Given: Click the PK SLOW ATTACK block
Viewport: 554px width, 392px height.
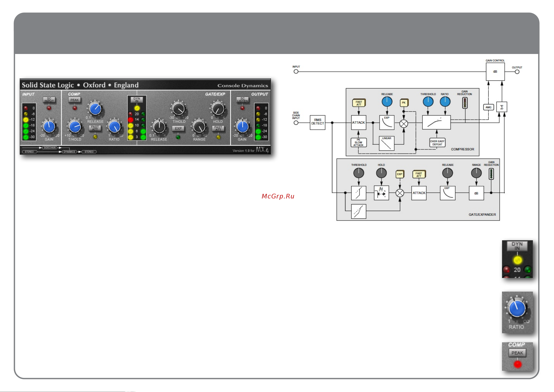Looking at the screenshot, I should pos(359,142).
